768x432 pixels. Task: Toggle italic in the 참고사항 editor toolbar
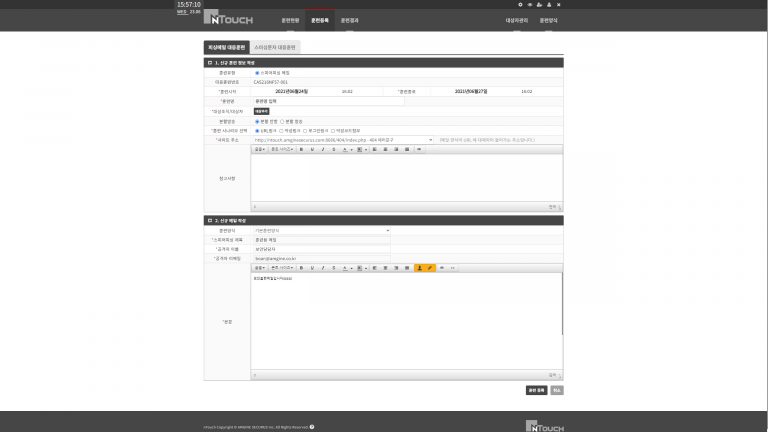pyautogui.click(x=323, y=149)
